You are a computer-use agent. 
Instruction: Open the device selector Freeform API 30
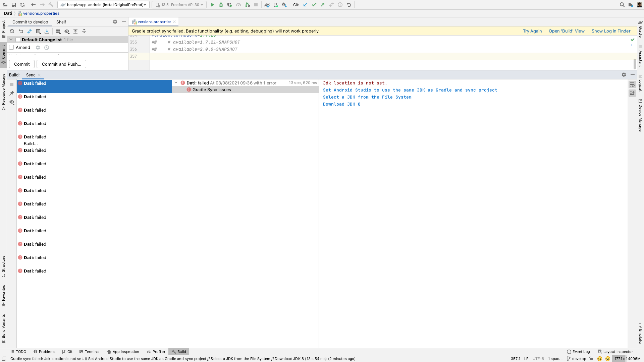[179, 5]
